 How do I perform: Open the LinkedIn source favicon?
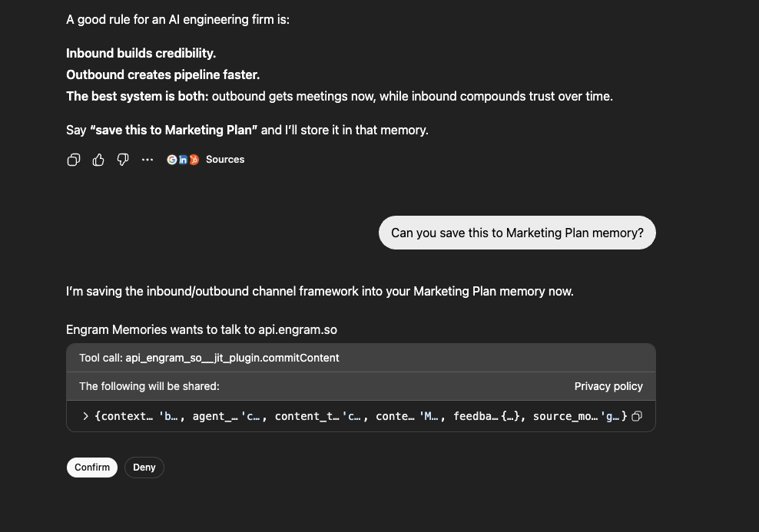(x=183, y=160)
